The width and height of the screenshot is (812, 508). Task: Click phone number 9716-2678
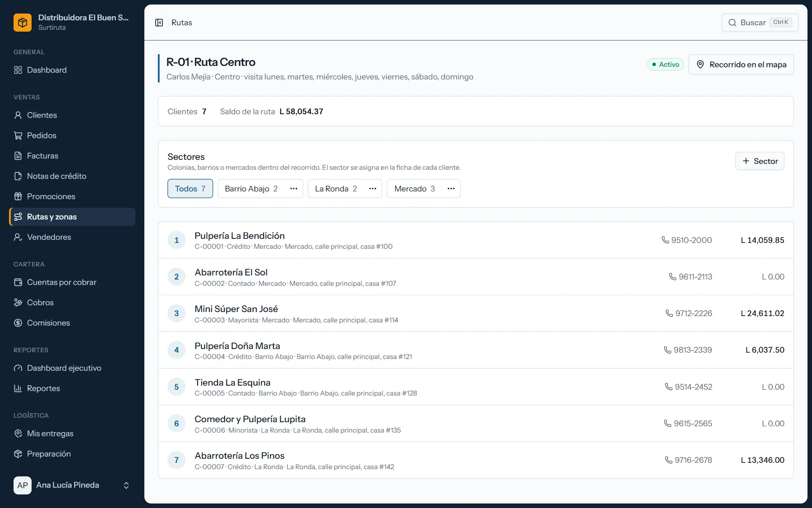pyautogui.click(x=689, y=460)
